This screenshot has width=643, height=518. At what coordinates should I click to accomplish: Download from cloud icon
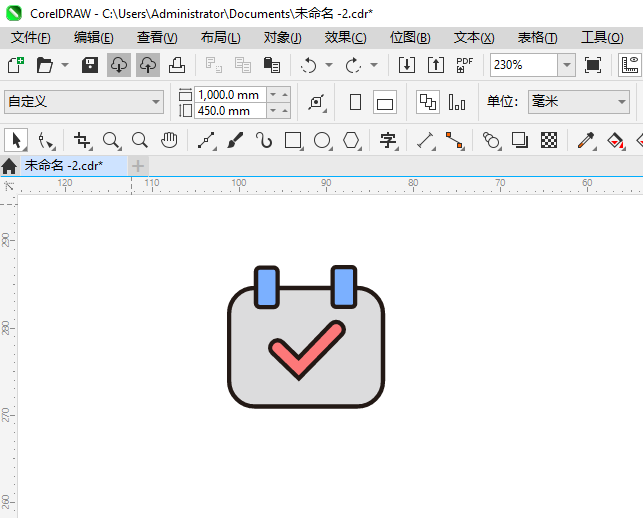[x=119, y=65]
